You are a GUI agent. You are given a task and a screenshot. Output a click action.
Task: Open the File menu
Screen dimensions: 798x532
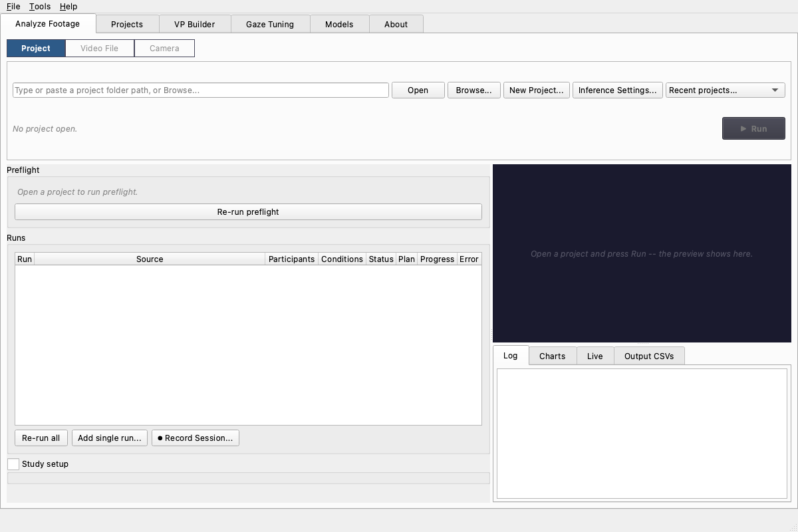[x=13, y=6]
